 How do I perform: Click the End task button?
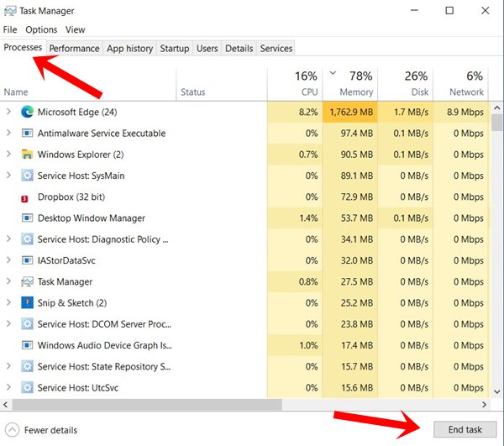(x=465, y=429)
